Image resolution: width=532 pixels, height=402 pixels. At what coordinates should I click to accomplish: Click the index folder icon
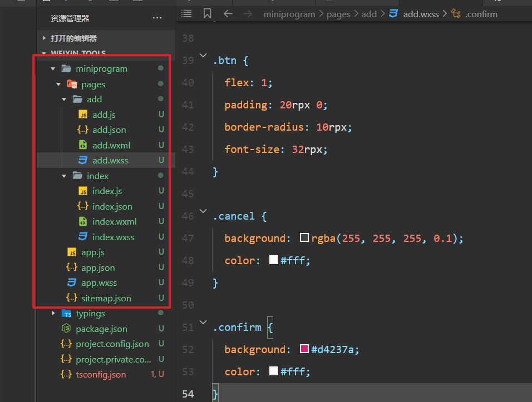77,176
